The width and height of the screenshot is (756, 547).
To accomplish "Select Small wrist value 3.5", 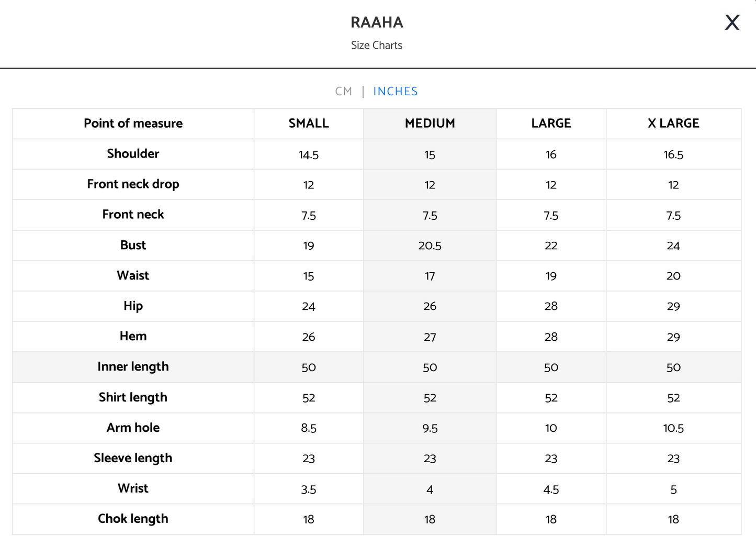I will click(x=309, y=490).
